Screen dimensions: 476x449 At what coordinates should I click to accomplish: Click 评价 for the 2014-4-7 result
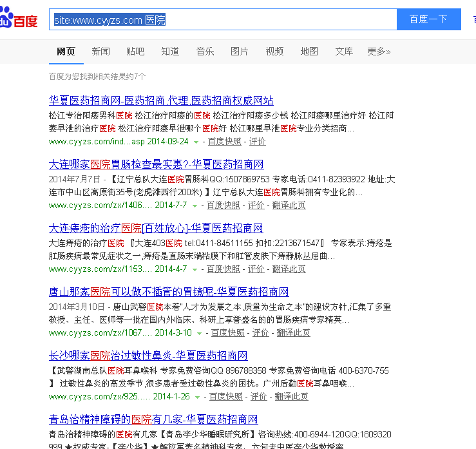point(256,269)
